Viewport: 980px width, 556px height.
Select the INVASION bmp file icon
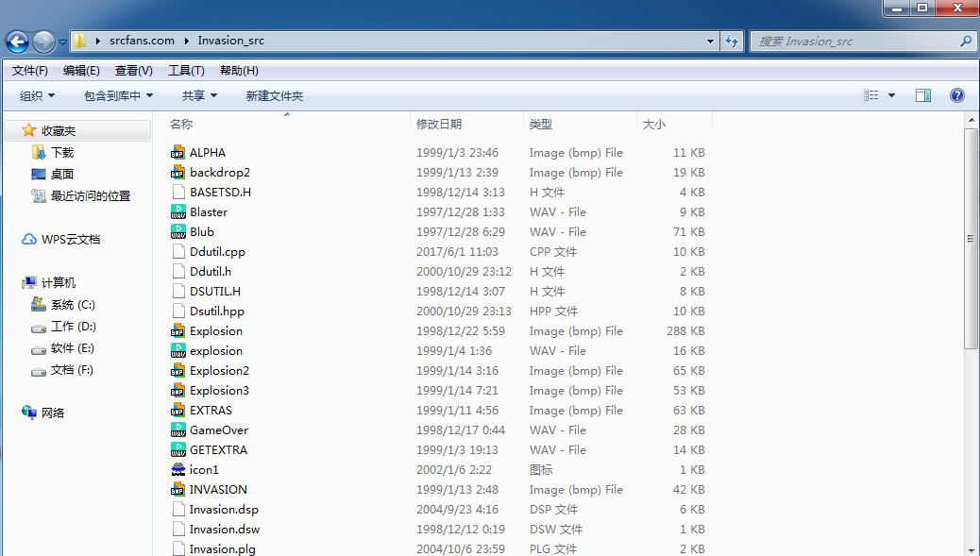178,490
